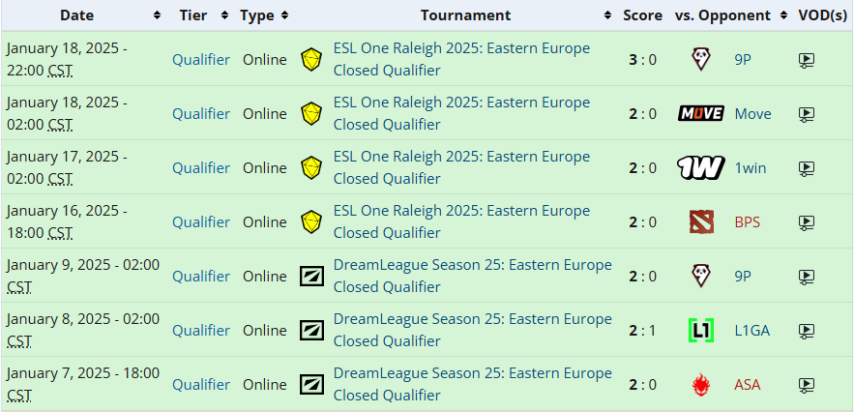854x412 pixels.
Task: Click ESL One yellow icon in first row
Action: tap(312, 59)
